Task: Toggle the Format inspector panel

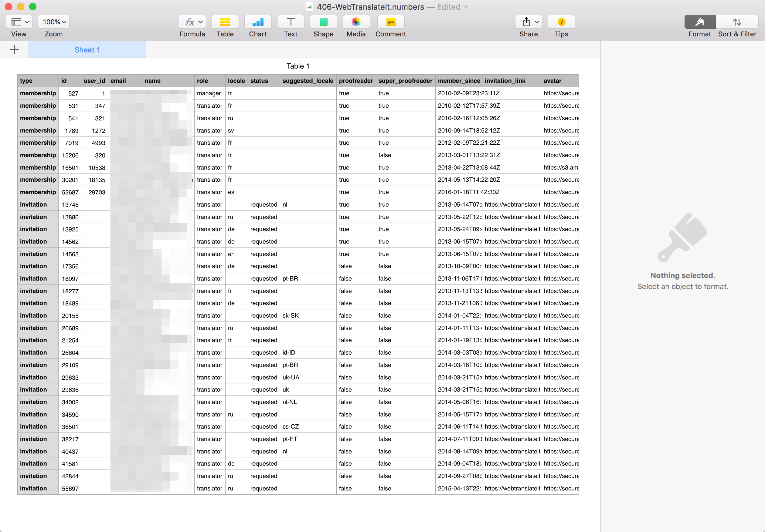Action: tap(699, 22)
